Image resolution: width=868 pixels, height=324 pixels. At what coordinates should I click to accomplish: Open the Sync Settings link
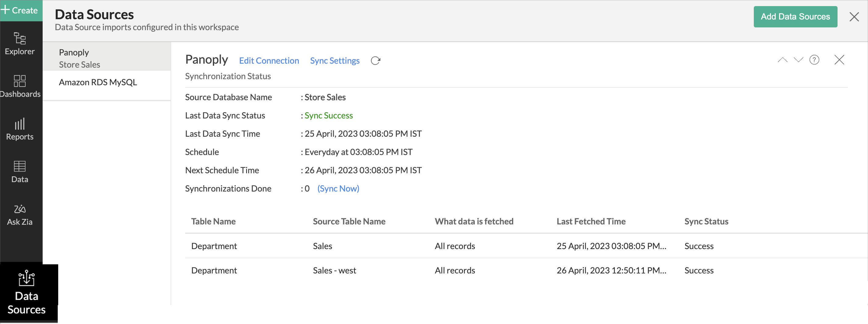click(x=335, y=61)
